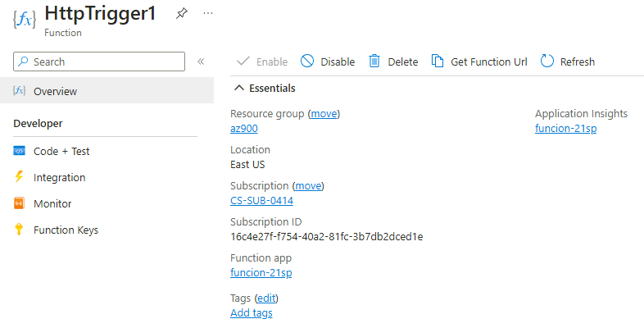Open the az900 resource group link
The image size is (644, 328).
[x=244, y=129]
